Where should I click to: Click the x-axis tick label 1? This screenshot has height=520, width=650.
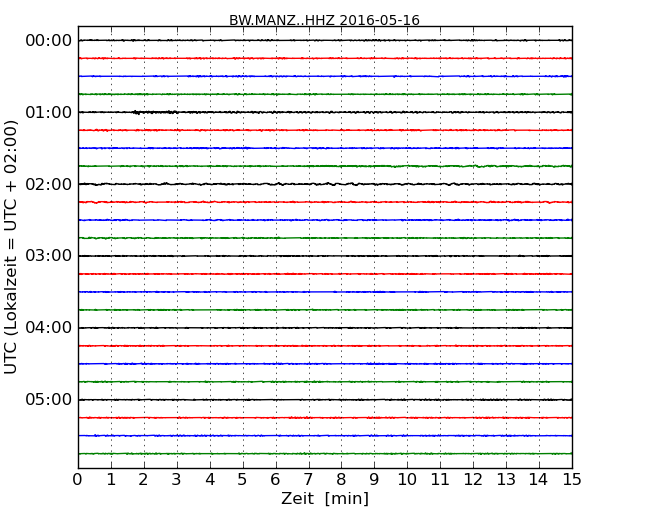[111, 480]
